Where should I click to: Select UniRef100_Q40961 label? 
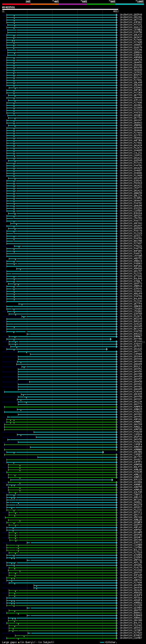pyautogui.click(x=131, y=105)
